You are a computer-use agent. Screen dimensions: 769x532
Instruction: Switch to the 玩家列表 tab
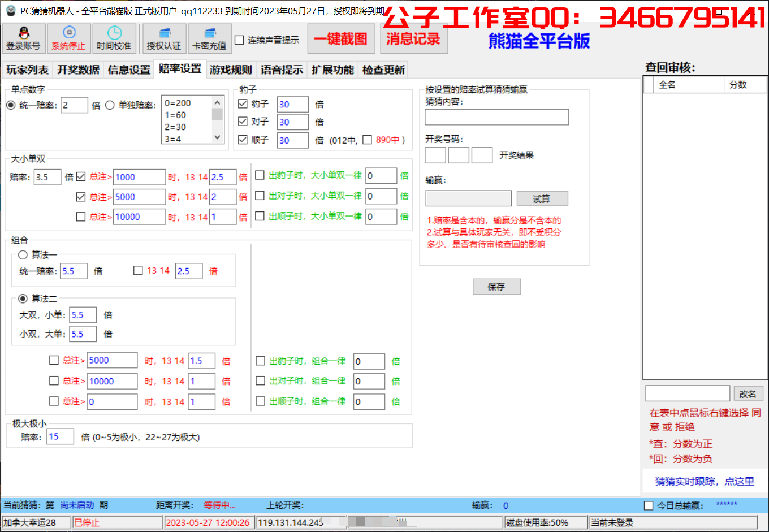click(27, 70)
